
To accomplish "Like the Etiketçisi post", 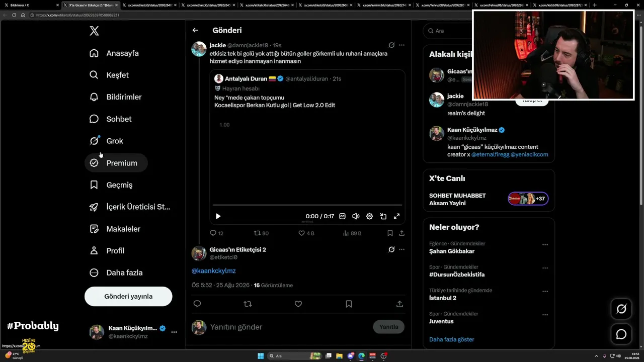I will (x=298, y=304).
